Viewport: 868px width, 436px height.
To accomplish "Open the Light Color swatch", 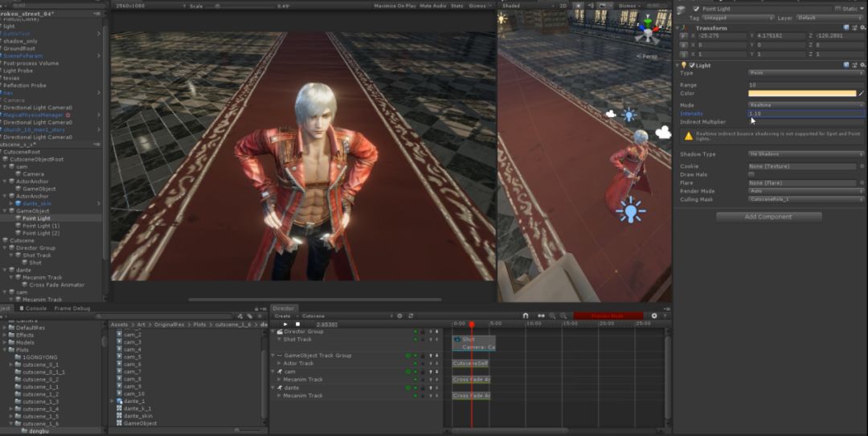I will pyautogui.click(x=802, y=93).
